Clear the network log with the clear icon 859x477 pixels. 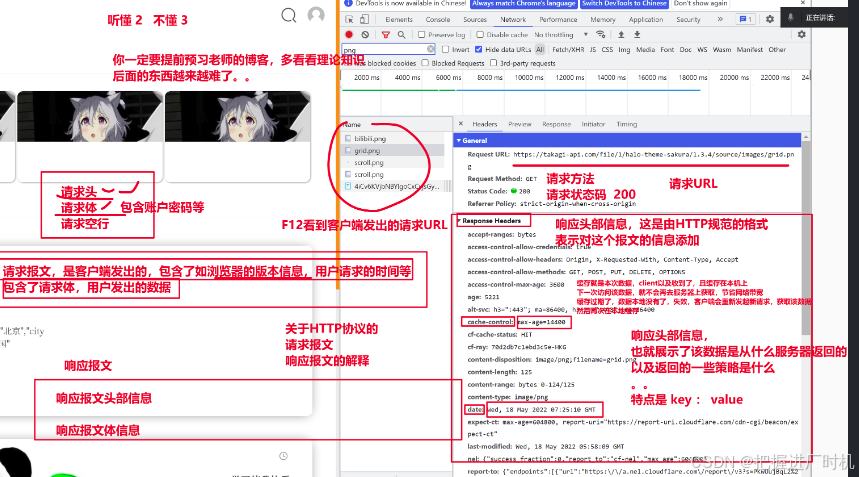click(365, 35)
